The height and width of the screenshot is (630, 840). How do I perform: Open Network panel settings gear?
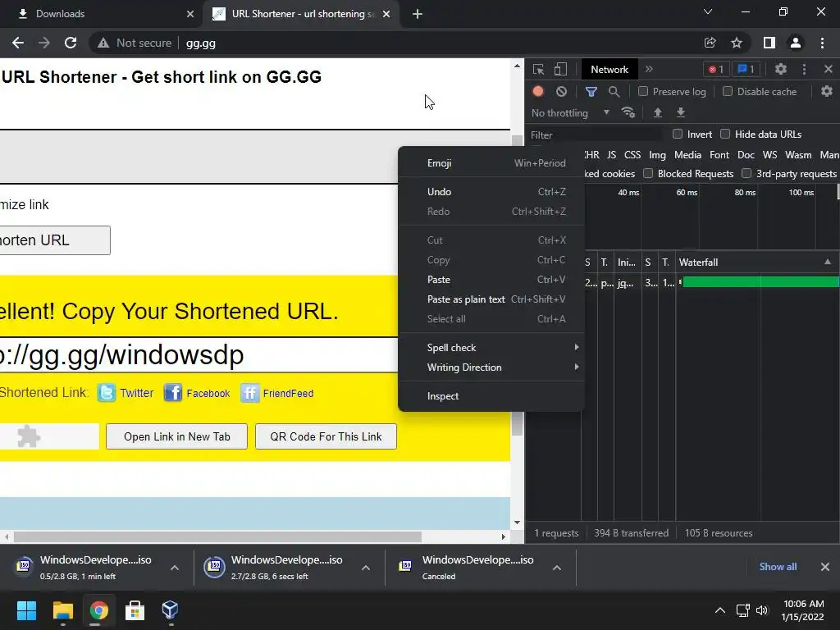[827, 92]
